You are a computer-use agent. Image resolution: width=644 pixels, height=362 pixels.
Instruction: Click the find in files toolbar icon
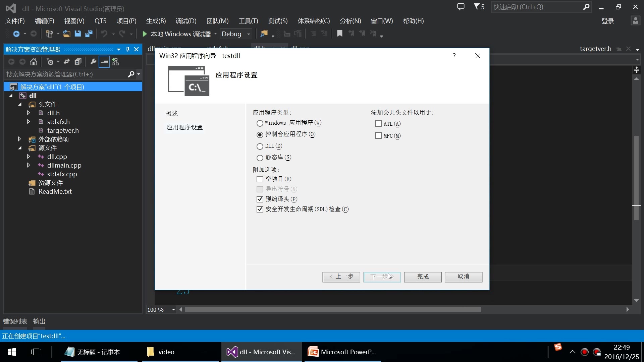(x=264, y=34)
